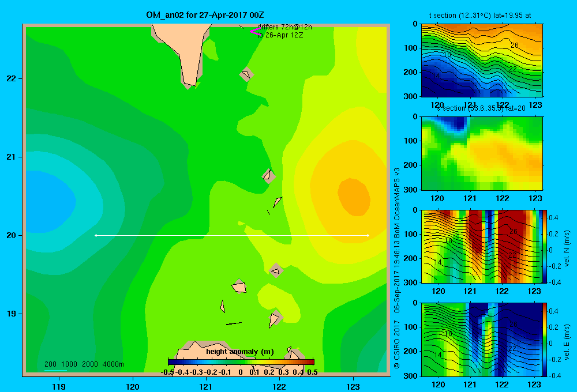Click the plot title 'OM_an02 for 27-Apr-2017 00Z'
The height and width of the screenshot is (392, 577).
pos(205,15)
